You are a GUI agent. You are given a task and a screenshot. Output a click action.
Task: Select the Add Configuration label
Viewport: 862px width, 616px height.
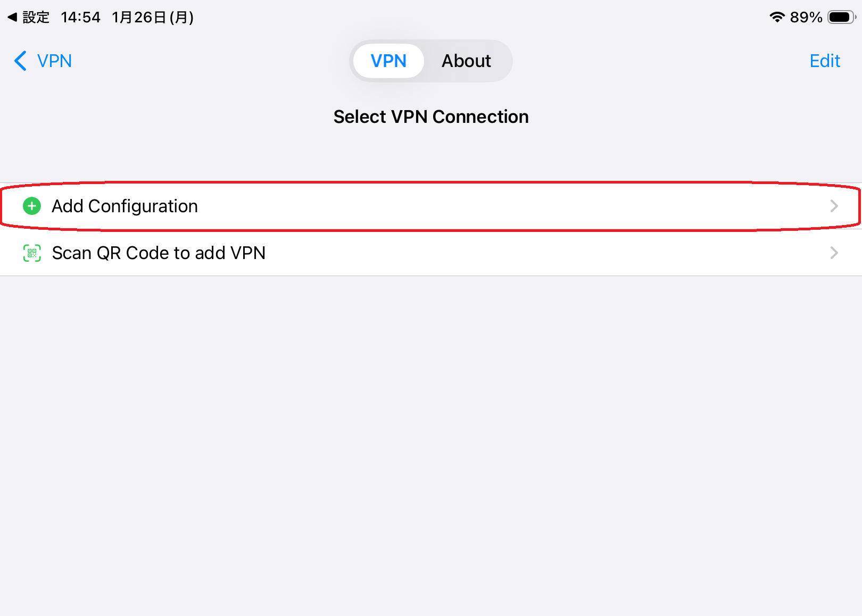125,206
